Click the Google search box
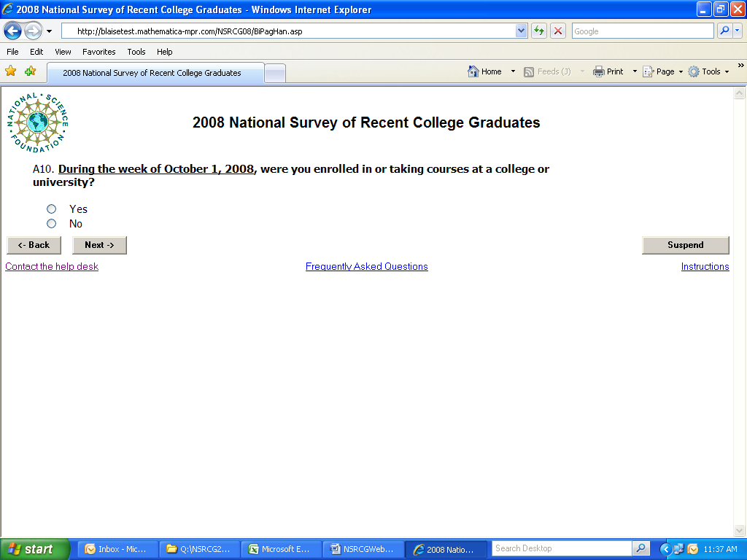The height and width of the screenshot is (560, 747). click(642, 31)
